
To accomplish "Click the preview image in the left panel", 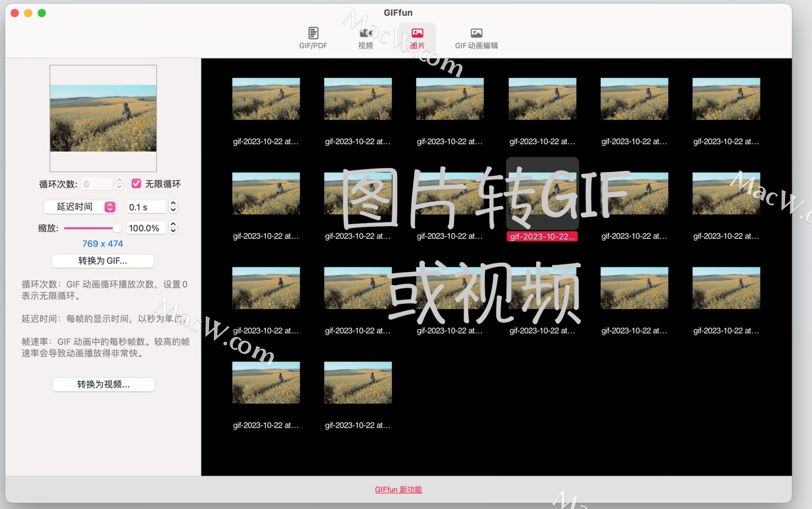I will [103, 118].
